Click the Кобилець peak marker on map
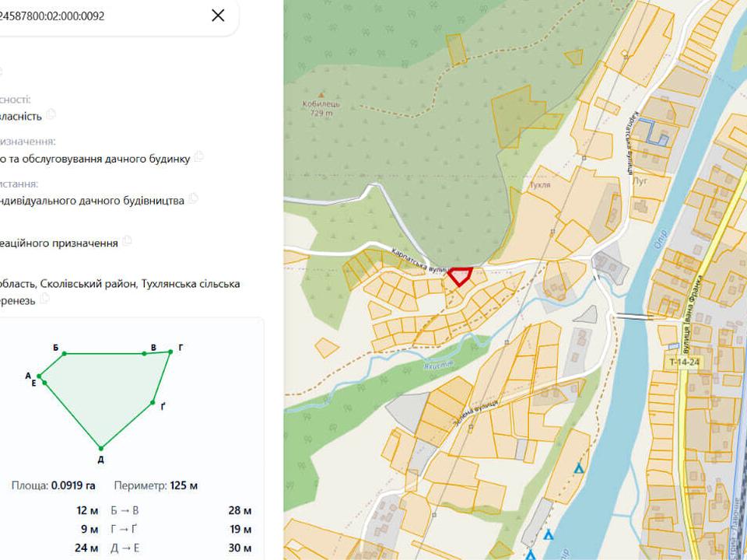 pos(321,95)
